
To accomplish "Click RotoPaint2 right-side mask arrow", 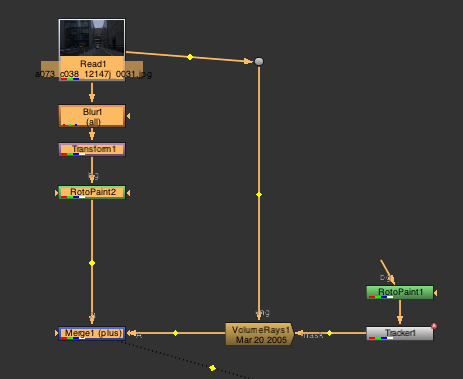I will (128, 193).
